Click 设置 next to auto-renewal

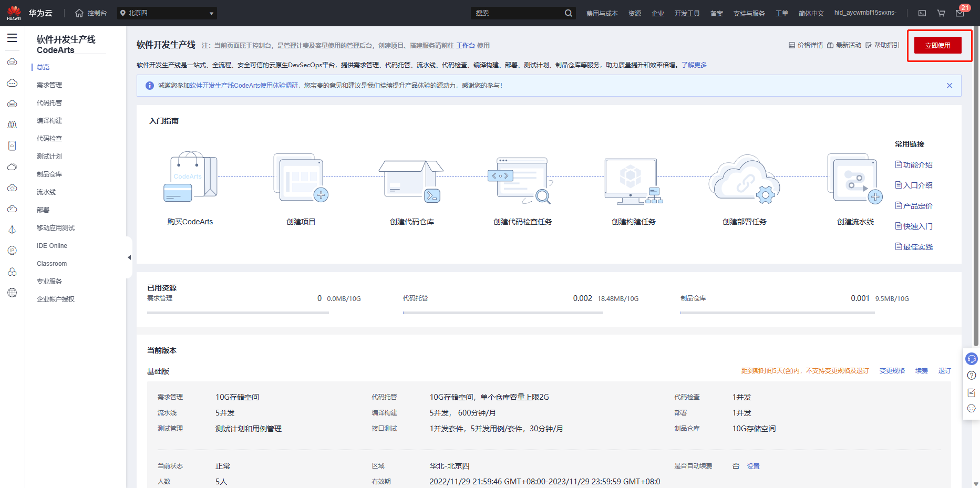(x=754, y=466)
